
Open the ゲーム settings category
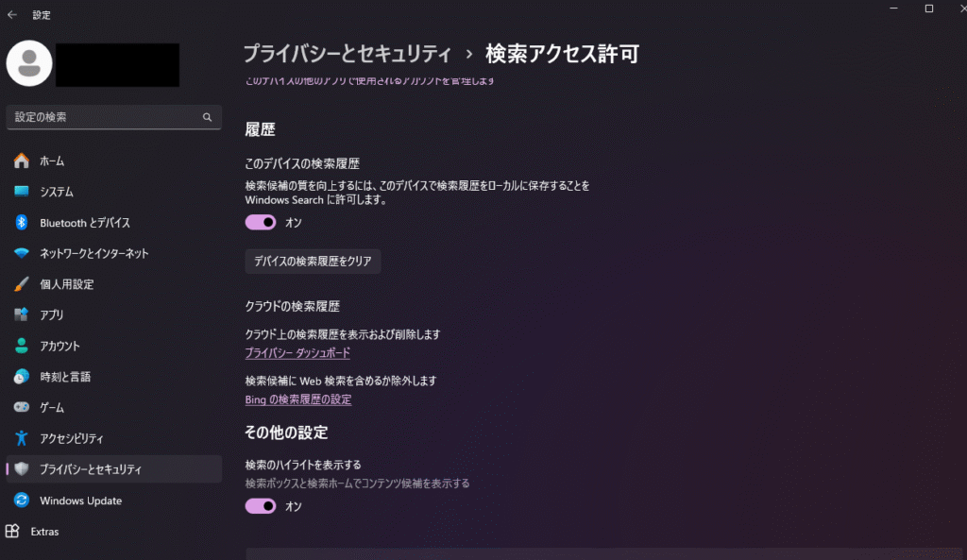[x=52, y=407]
